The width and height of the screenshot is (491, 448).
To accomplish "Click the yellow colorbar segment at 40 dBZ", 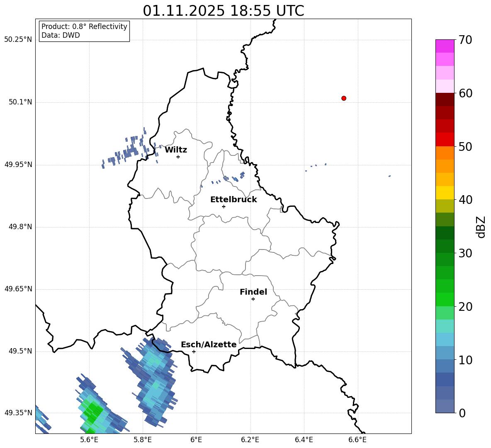I will click(445, 193).
